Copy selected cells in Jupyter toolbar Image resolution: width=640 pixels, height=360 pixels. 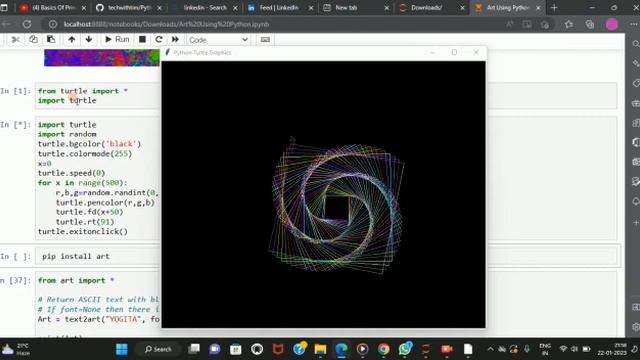click(33, 40)
